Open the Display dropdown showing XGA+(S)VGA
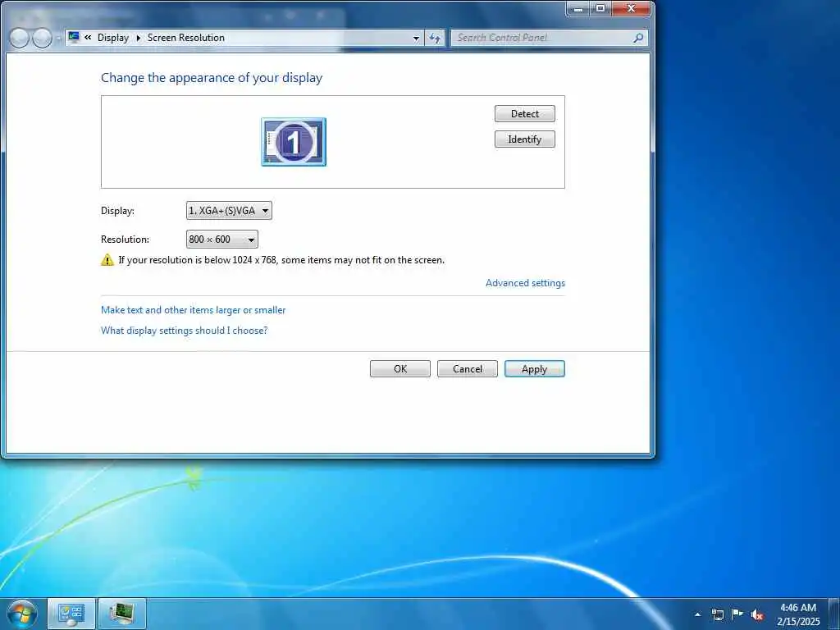This screenshot has height=630, width=840. (229, 211)
